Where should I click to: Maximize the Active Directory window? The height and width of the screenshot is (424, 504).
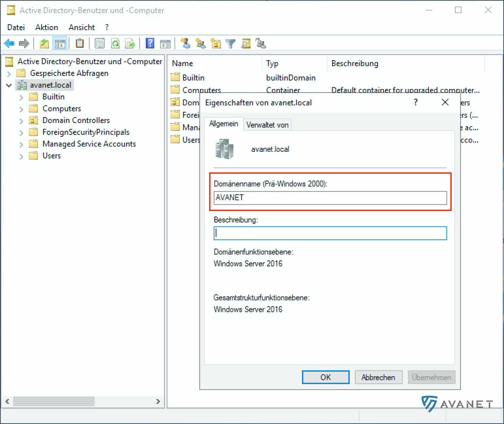tap(458, 10)
